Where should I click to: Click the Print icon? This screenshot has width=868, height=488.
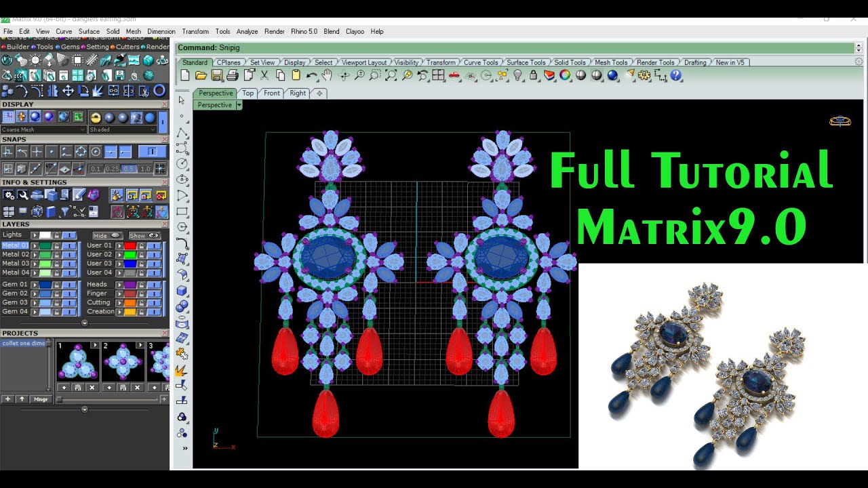[233, 75]
